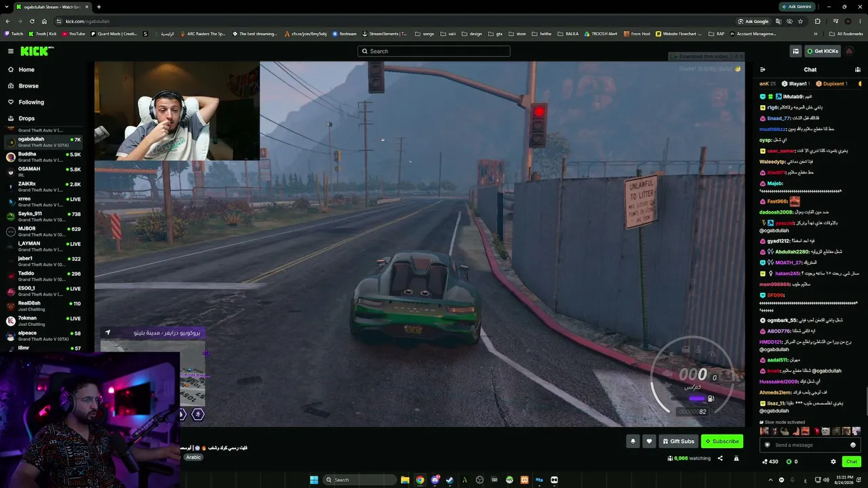The width and height of the screenshot is (868, 488).
Task: Follow the channel with heart button
Action: click(649, 441)
